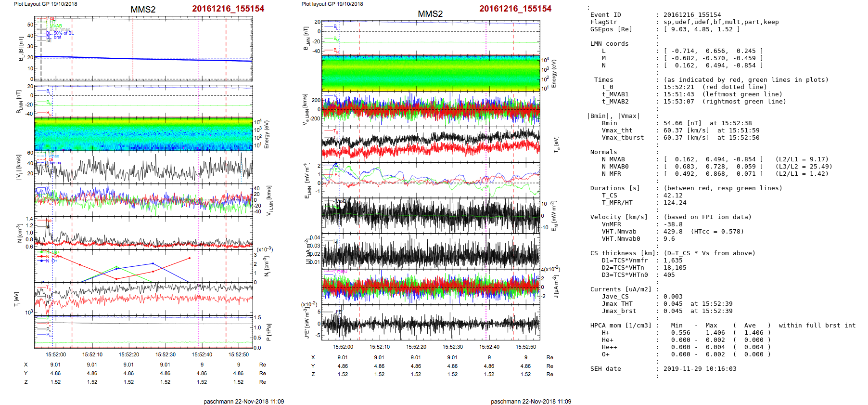This screenshot has height=405, width=868.
Task: Click the HPCA mom [1/cm3] heading
Action: (621, 326)
